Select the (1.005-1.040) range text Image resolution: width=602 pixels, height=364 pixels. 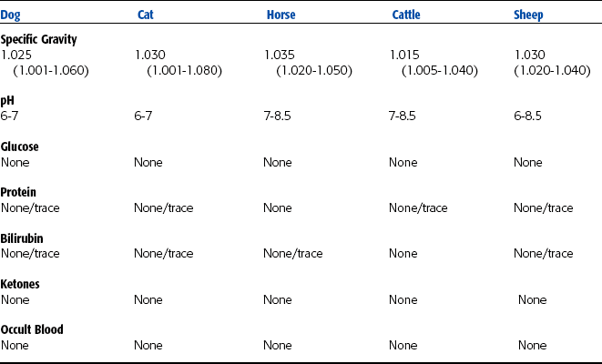click(x=438, y=69)
